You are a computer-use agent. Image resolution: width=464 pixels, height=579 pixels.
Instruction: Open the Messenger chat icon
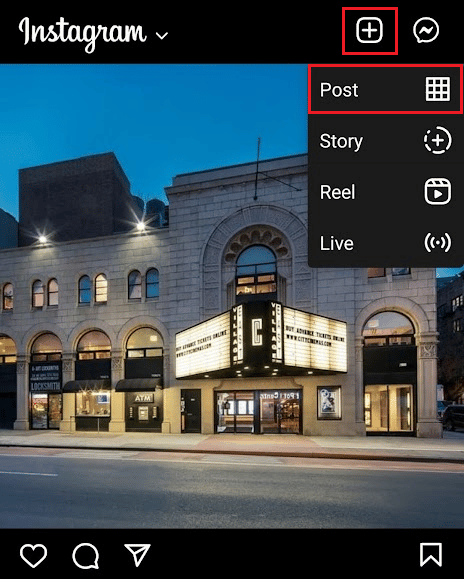[x=426, y=30]
